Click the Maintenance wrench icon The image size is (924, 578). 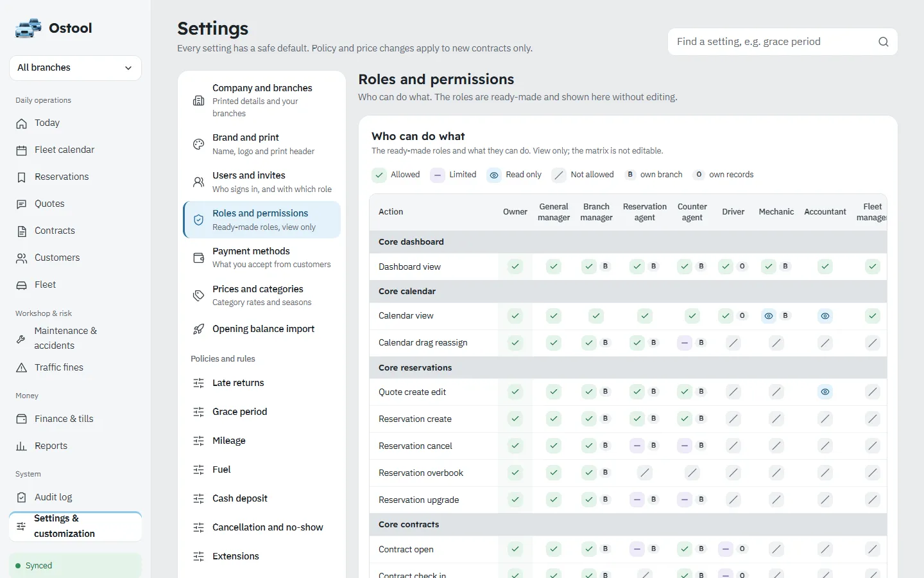pyautogui.click(x=21, y=338)
